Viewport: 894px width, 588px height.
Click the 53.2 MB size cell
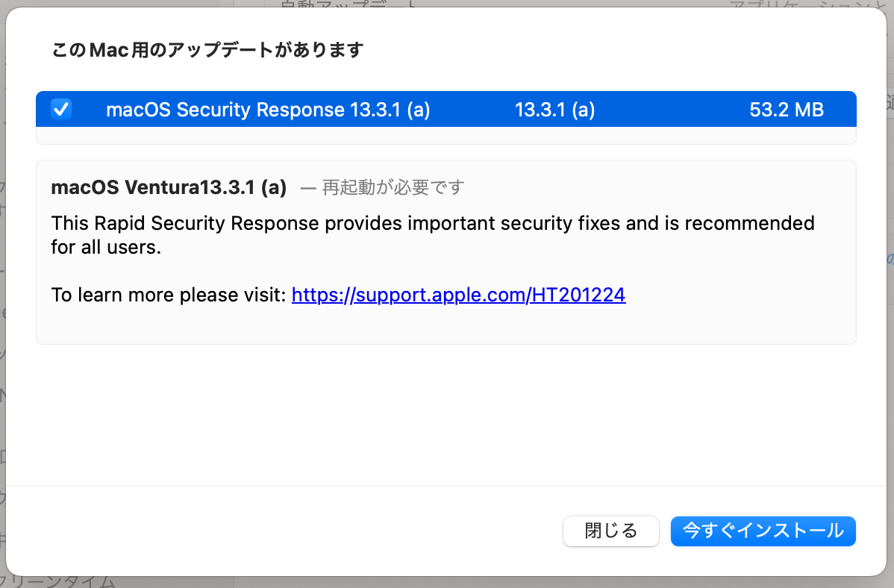[787, 110]
